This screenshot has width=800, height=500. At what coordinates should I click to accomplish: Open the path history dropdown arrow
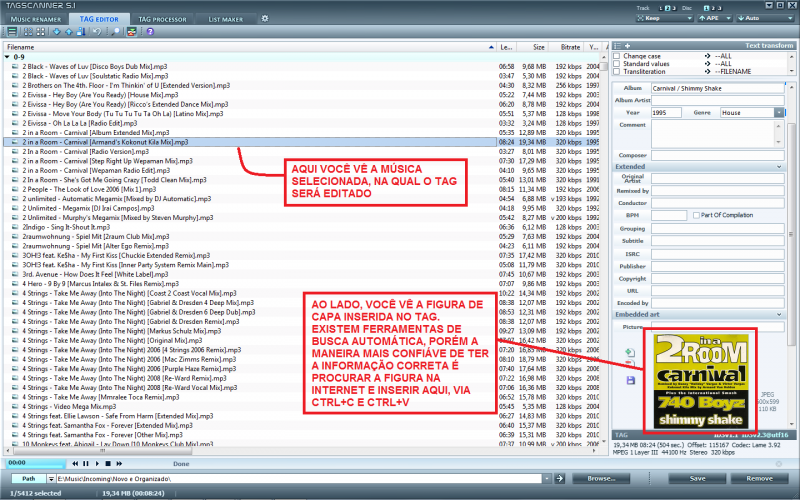click(547, 479)
